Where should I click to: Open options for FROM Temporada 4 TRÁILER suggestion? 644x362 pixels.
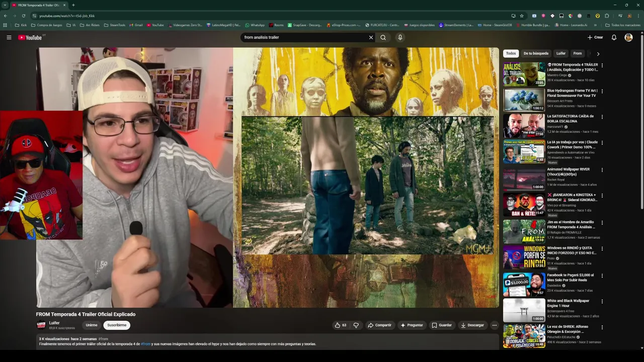coord(602,65)
